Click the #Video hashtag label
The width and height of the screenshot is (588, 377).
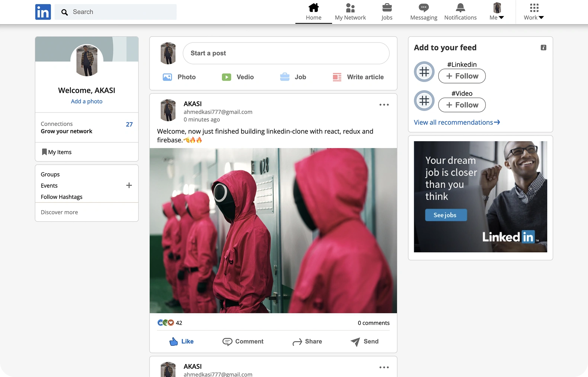point(462,94)
